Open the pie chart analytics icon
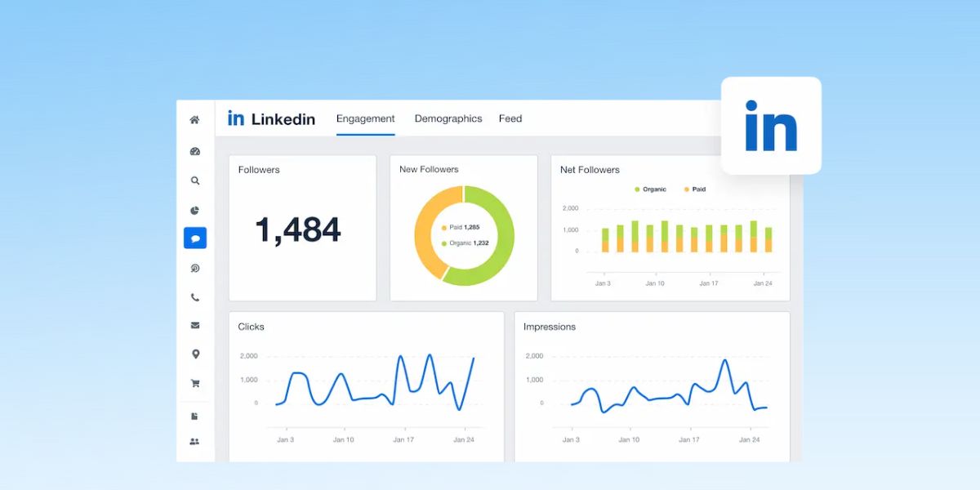Viewport: 980px width, 490px height. pos(194,211)
